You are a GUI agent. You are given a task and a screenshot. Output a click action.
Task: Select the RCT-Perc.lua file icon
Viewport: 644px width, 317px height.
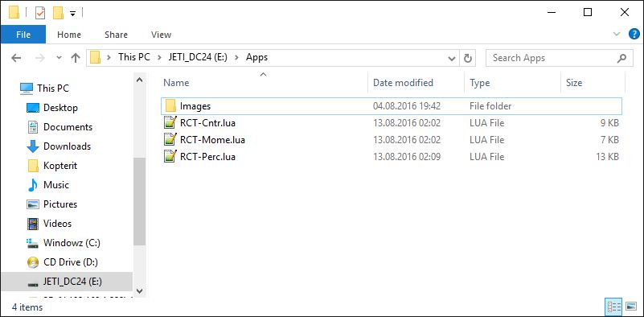(170, 157)
